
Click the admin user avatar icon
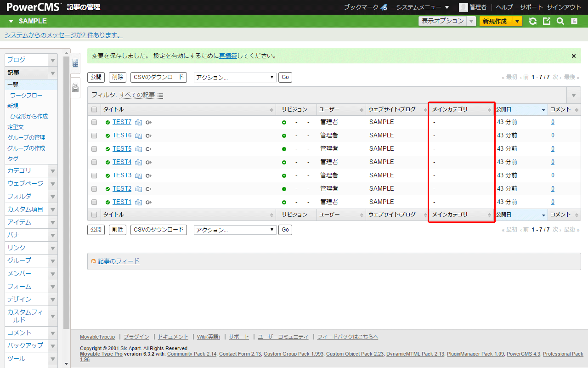(464, 7)
